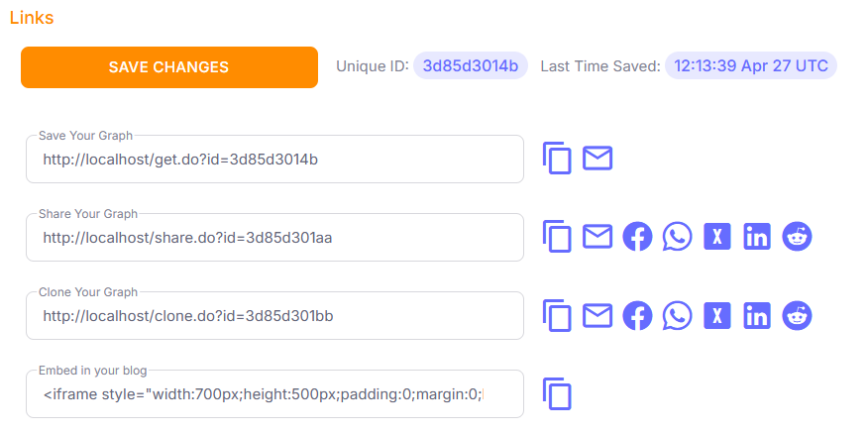
Task: Email the Share Your Graph link
Action: pyautogui.click(x=597, y=237)
